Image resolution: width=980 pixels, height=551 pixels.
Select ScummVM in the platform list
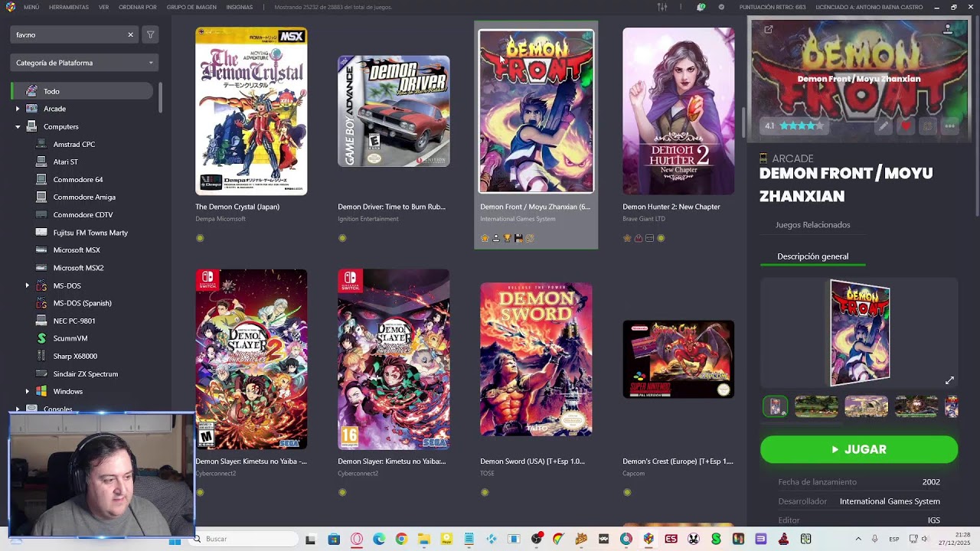(70, 338)
